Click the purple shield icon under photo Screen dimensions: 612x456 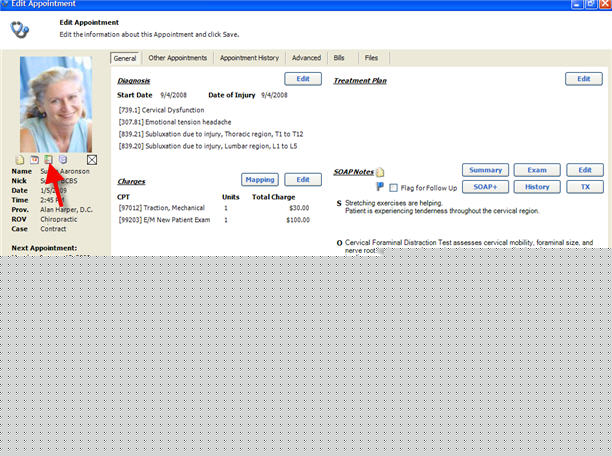63,159
